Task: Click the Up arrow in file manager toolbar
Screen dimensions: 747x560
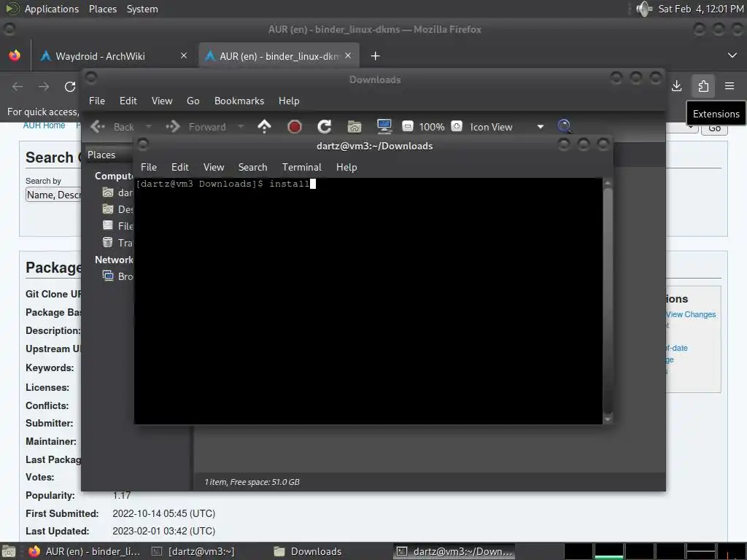Action: pyautogui.click(x=264, y=126)
